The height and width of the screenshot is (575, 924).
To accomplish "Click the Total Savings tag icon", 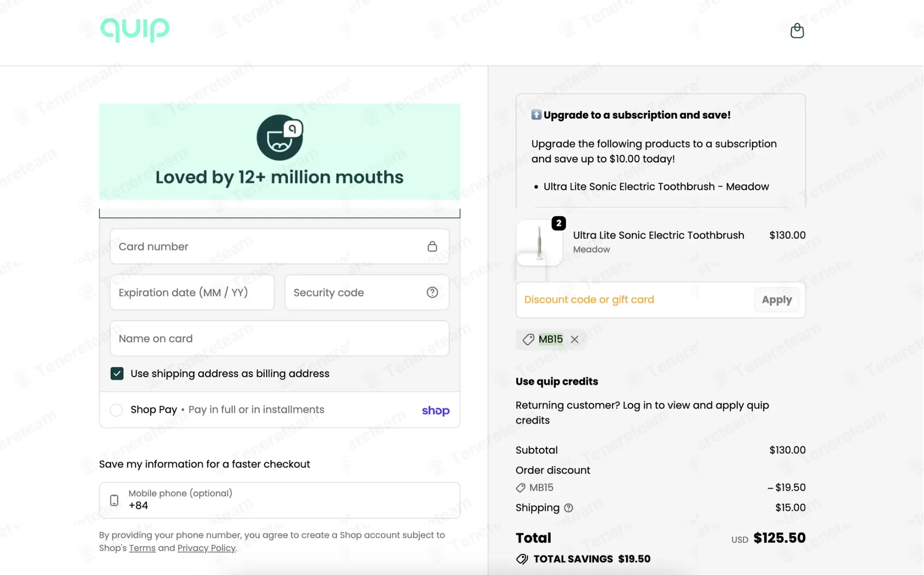I will [522, 559].
